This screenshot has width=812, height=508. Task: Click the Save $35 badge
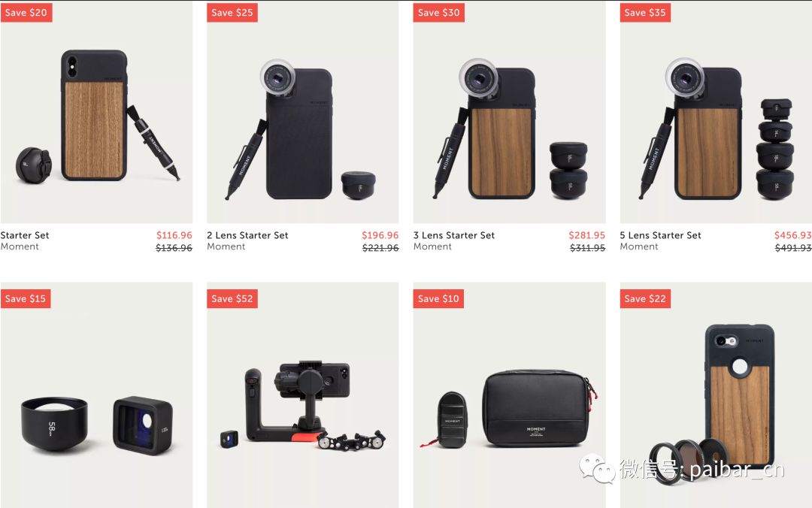(x=645, y=13)
